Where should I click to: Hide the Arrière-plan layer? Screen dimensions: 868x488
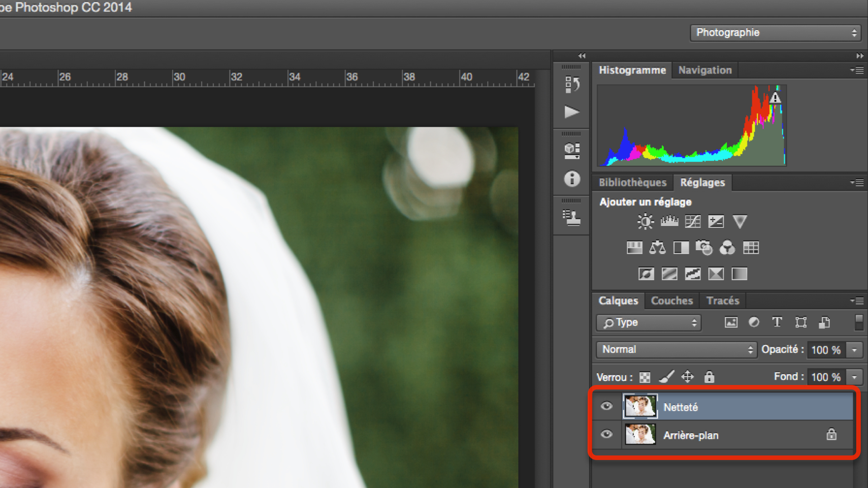pos(607,435)
